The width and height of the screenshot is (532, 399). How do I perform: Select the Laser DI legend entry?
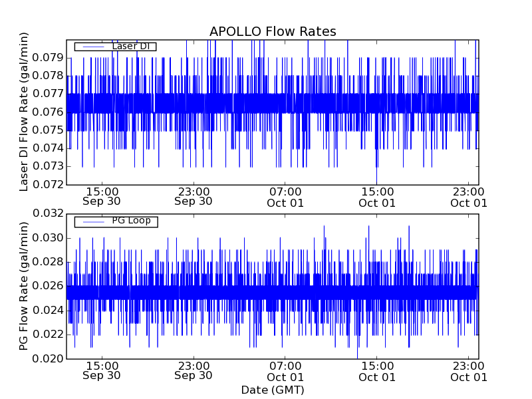pyautogui.click(x=130, y=47)
